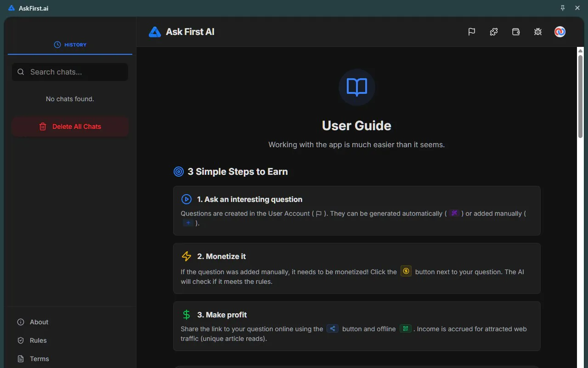Focus the Search chats field
This screenshot has height=368, width=588.
[x=70, y=72]
